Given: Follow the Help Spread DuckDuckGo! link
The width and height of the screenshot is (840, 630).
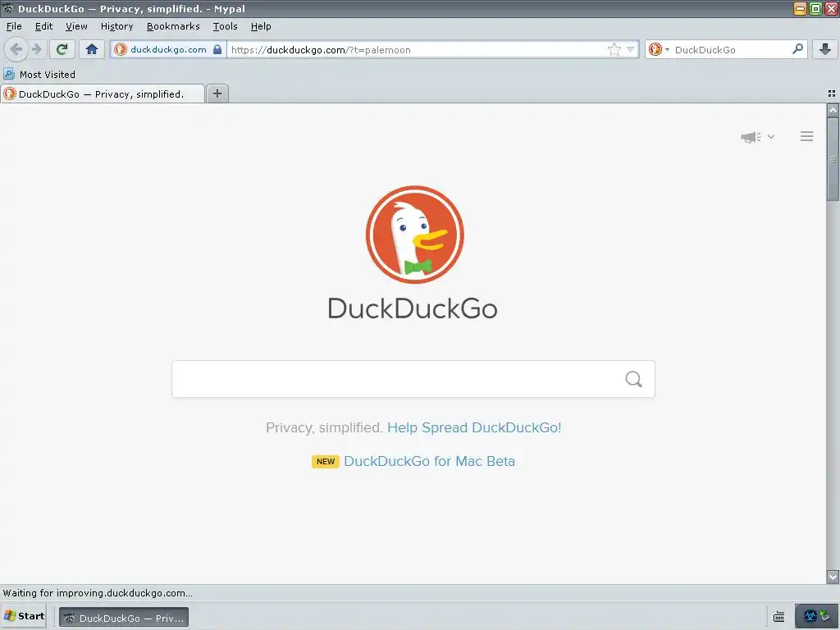Looking at the screenshot, I should (474, 427).
